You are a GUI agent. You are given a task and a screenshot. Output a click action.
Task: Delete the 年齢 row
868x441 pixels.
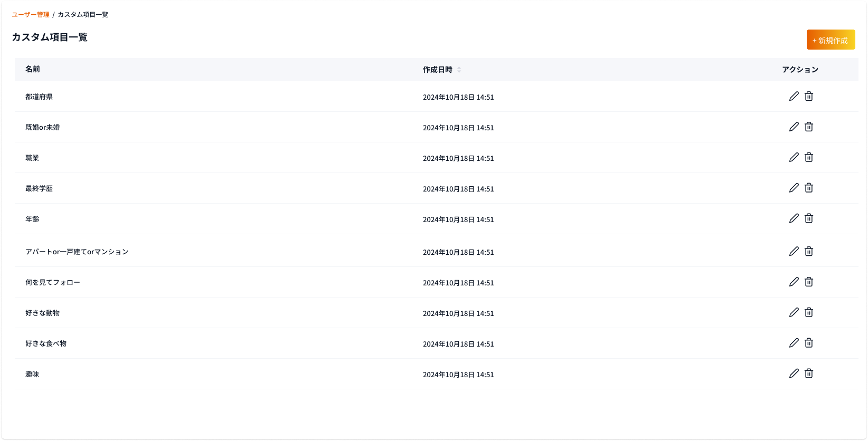pos(809,218)
